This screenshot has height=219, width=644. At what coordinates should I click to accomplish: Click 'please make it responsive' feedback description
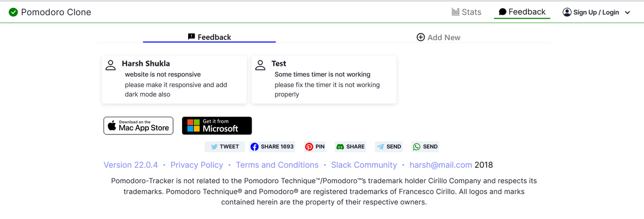(176, 90)
